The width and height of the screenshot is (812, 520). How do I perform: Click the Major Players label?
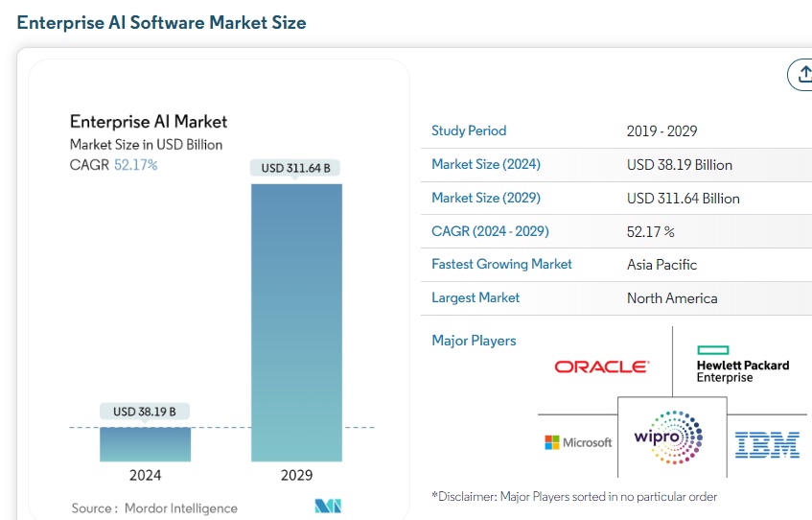(474, 341)
